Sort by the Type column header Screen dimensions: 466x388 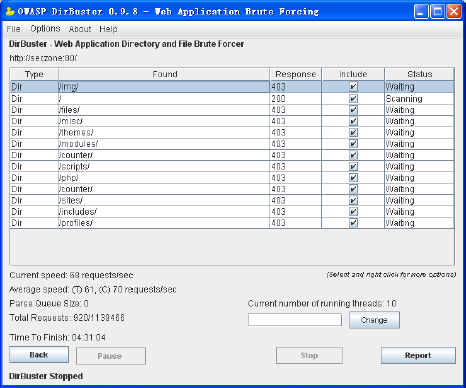[x=34, y=74]
